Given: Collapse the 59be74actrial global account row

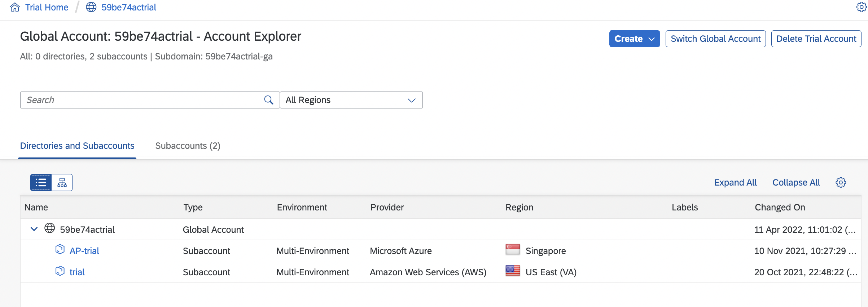Looking at the screenshot, I should coord(34,229).
